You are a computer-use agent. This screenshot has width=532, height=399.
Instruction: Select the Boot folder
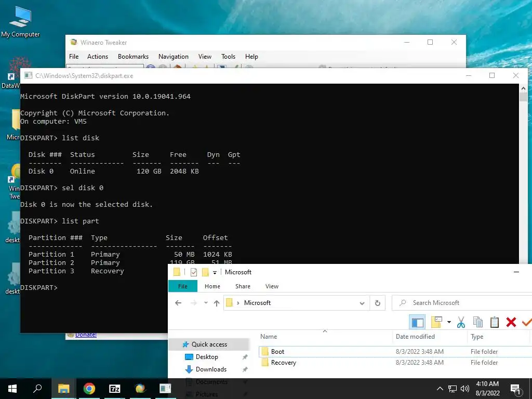[x=277, y=352]
